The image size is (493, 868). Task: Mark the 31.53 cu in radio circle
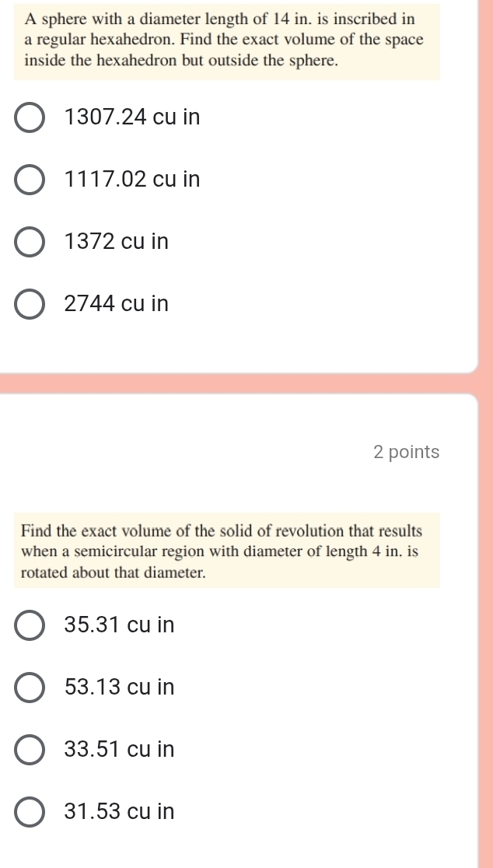click(30, 811)
